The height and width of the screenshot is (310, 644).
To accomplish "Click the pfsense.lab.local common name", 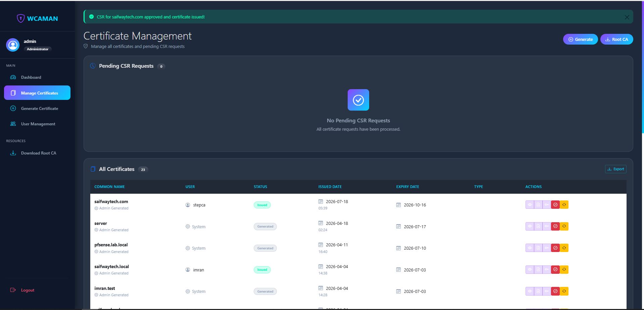I will click(111, 245).
